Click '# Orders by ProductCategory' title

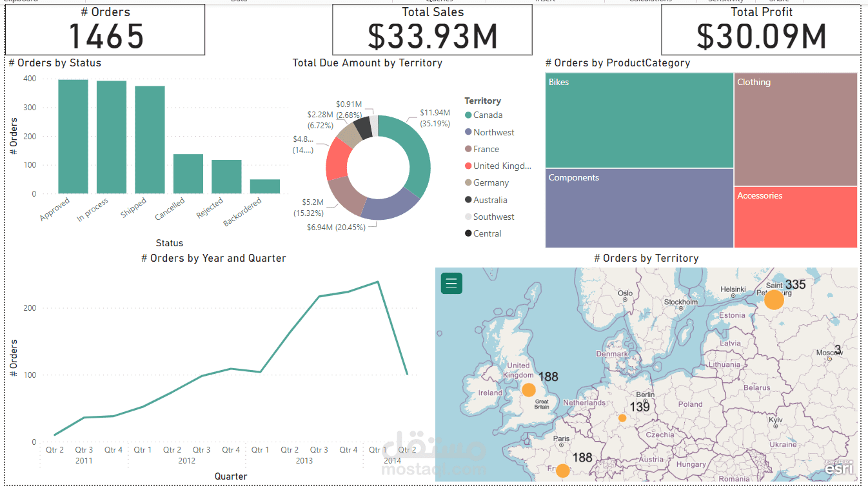point(618,63)
